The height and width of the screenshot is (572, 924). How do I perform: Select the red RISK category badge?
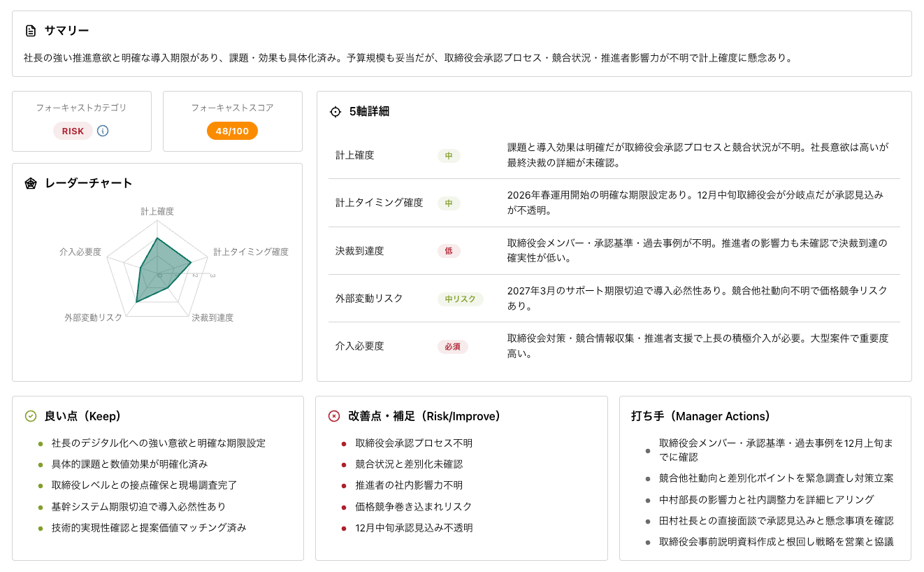click(73, 131)
